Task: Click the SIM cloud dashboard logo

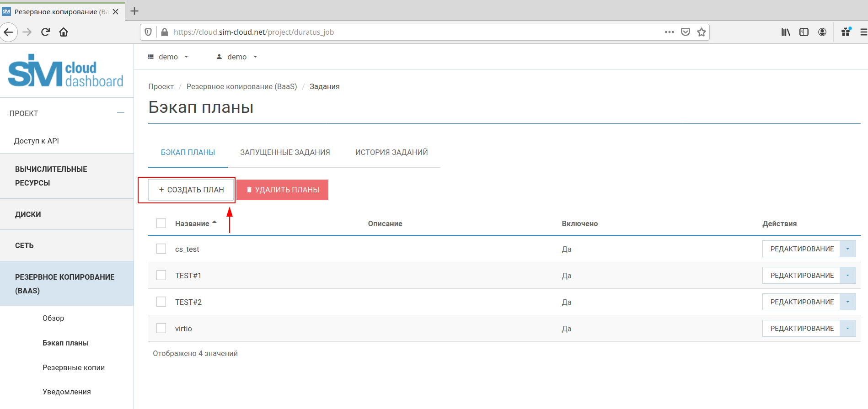Action: point(66,71)
